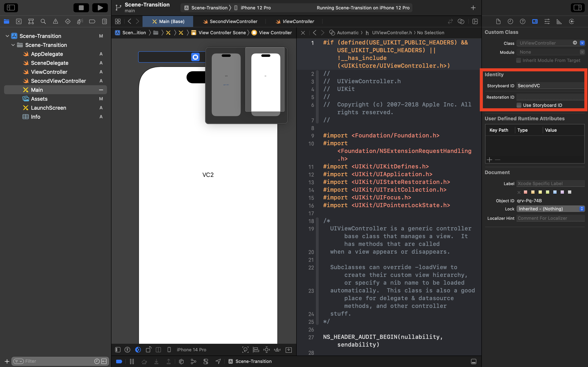Pause program execution in the debug bar
The width and height of the screenshot is (588, 367).
point(132,361)
